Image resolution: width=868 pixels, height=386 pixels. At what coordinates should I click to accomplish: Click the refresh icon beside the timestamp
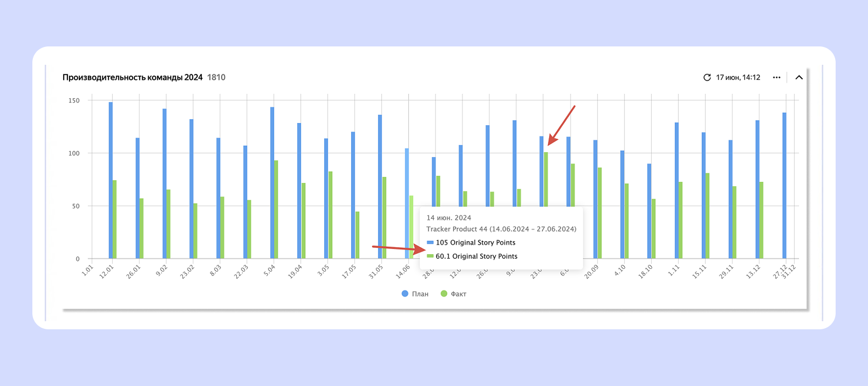[707, 77]
